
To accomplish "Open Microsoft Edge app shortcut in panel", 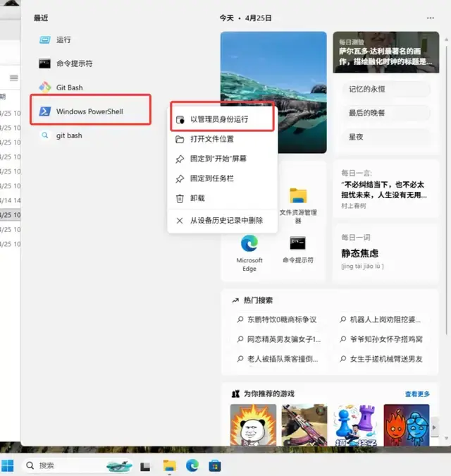I will (249, 253).
